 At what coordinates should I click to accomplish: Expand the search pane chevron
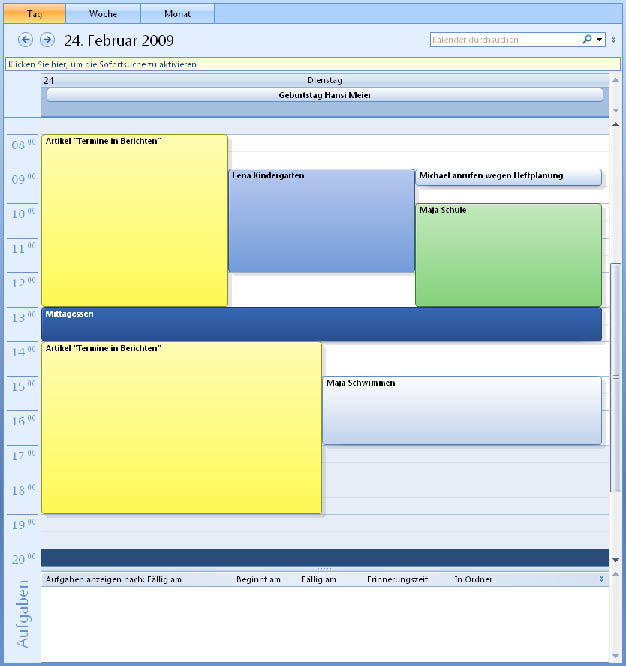pos(613,40)
